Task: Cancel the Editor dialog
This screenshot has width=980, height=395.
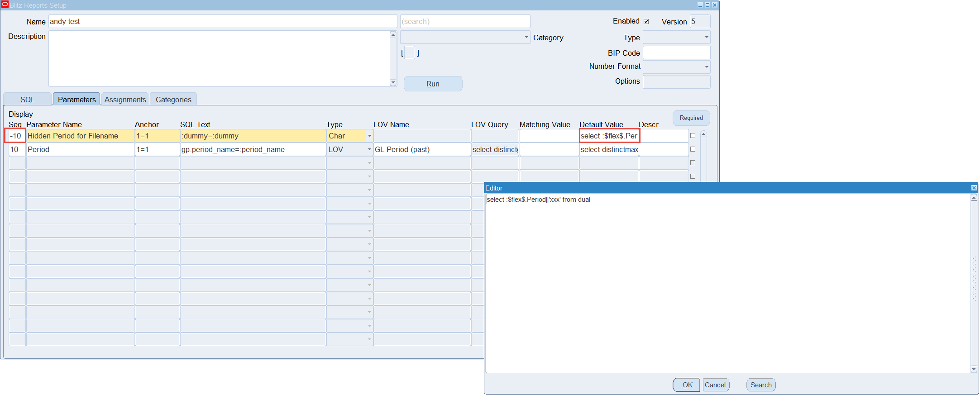Action: [716, 385]
